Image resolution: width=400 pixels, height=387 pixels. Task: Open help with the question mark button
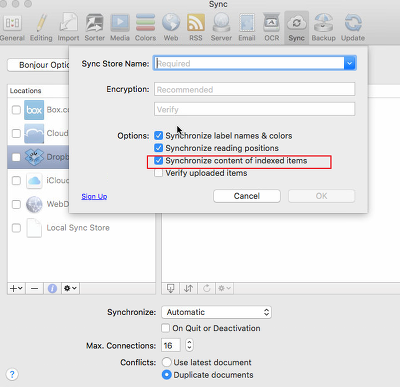(12, 374)
